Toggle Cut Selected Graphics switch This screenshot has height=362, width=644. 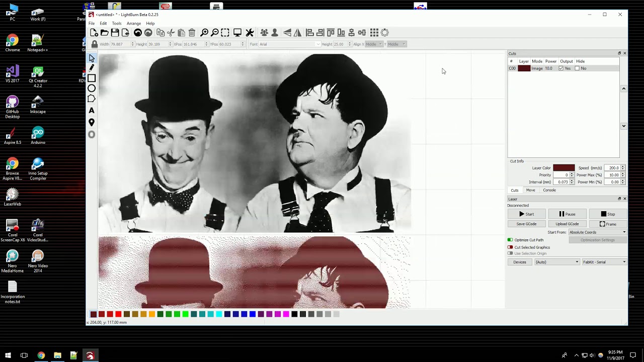click(x=510, y=247)
